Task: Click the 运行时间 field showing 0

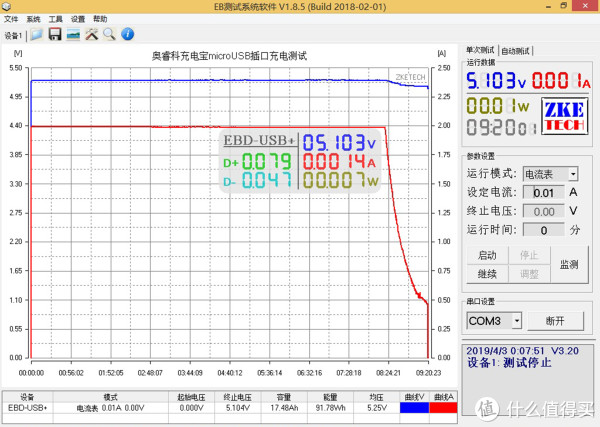Action: 544,230
